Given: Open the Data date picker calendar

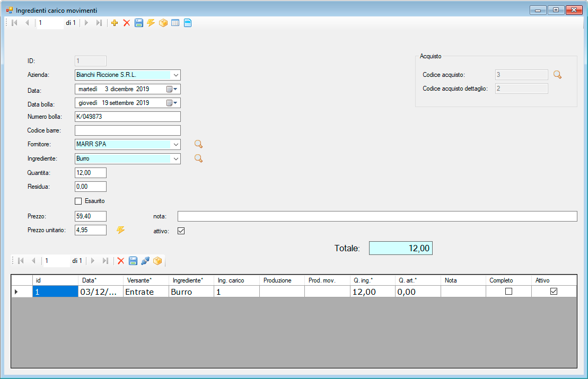Looking at the screenshot, I should (x=172, y=89).
